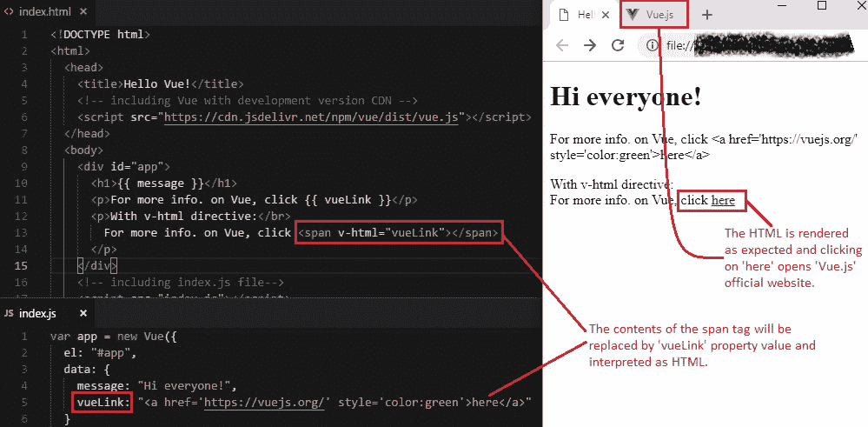Select the index.html editor tab

click(x=45, y=11)
